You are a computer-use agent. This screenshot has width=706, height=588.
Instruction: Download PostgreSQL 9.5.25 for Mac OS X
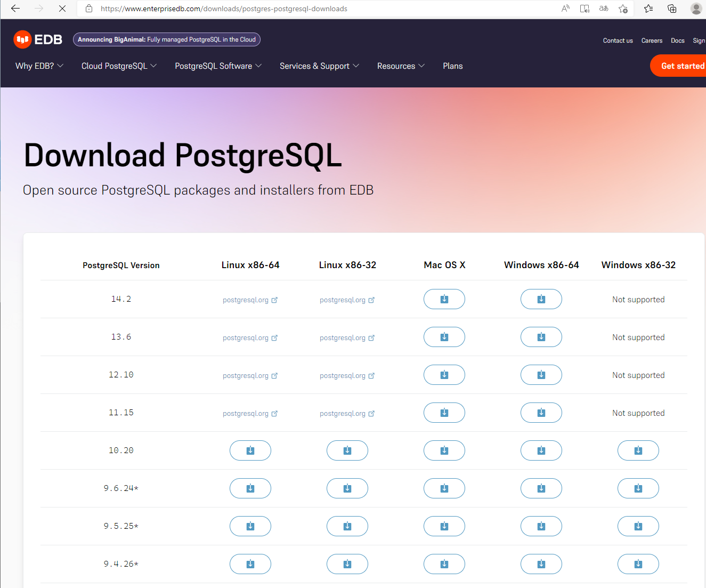pyautogui.click(x=444, y=526)
